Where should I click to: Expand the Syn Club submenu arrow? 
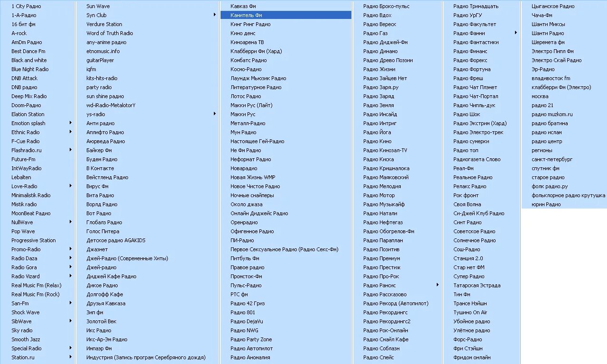click(215, 15)
